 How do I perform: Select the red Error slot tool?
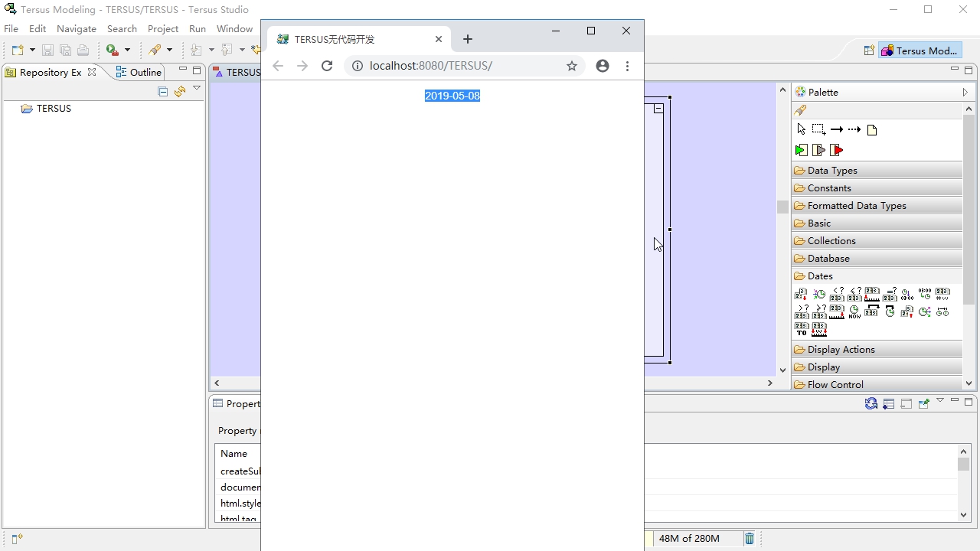click(x=837, y=150)
